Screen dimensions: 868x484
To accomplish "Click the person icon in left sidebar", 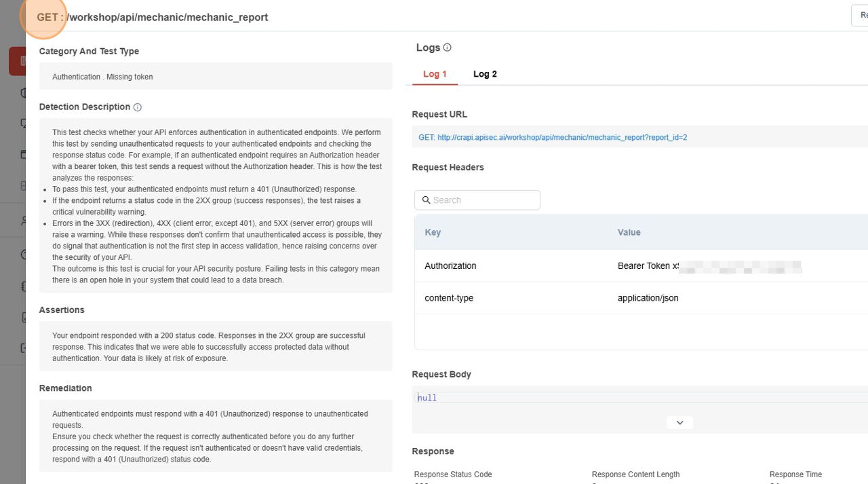I will [23, 221].
